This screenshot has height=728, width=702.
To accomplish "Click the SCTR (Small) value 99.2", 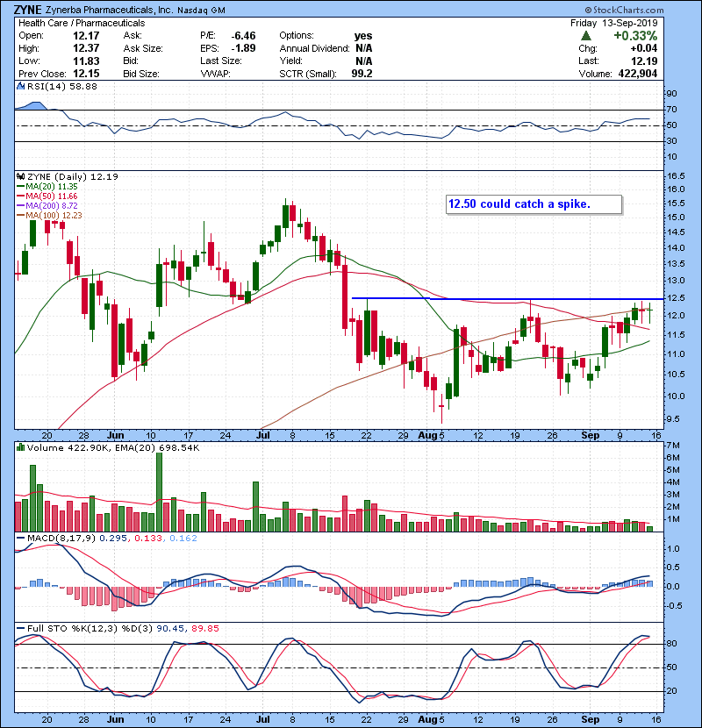I will coord(362,74).
